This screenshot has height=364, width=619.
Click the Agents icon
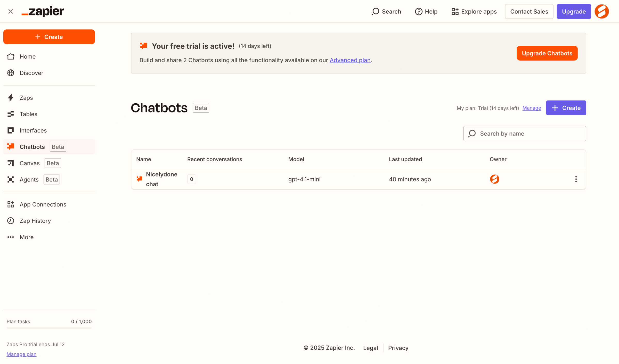tap(11, 179)
